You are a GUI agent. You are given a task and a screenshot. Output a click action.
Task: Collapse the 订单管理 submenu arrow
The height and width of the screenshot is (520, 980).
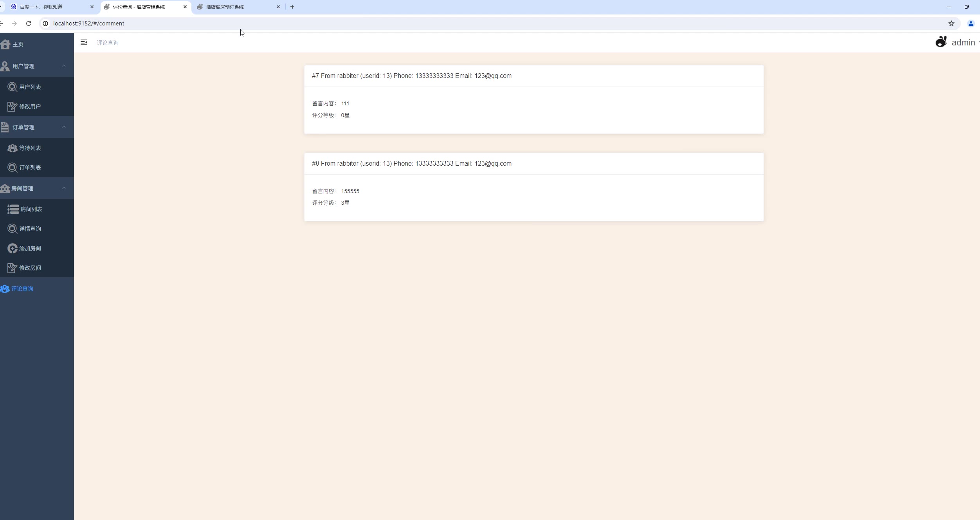point(64,127)
